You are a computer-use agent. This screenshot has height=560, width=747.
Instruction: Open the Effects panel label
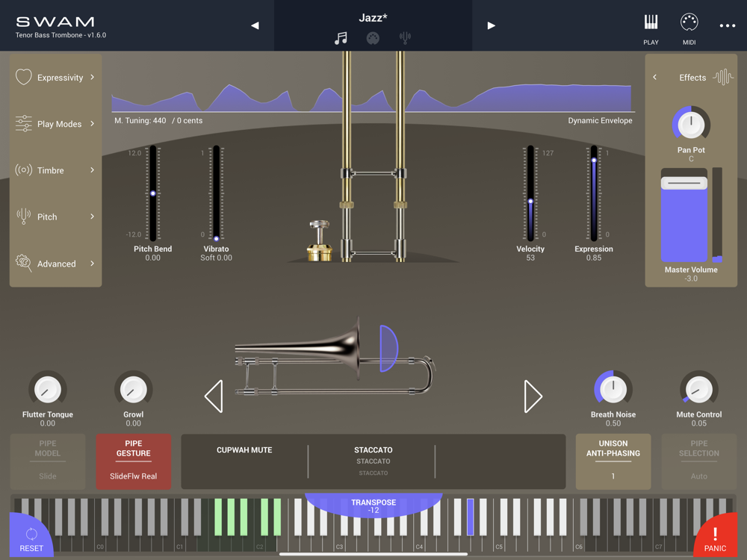(692, 78)
